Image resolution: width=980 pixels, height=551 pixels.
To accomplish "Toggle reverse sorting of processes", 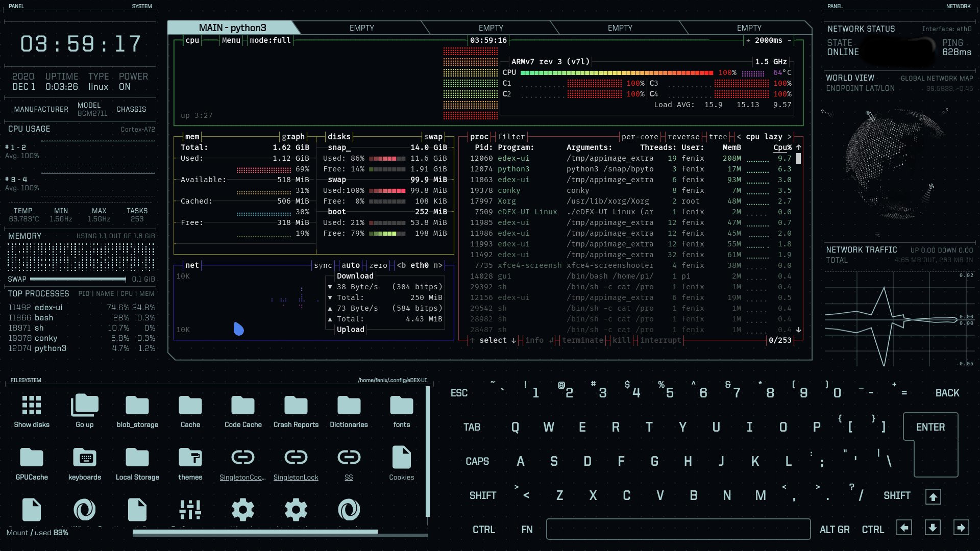I will tap(683, 137).
